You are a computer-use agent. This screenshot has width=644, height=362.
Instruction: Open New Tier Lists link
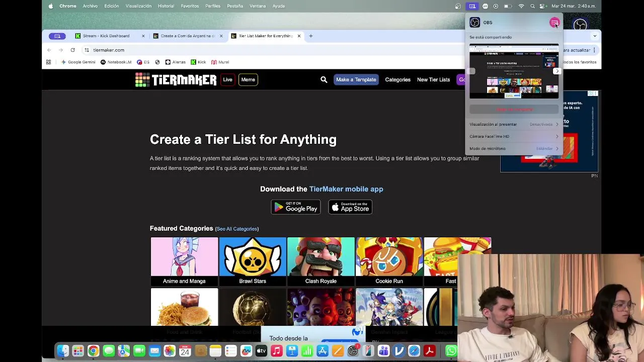pos(433,79)
